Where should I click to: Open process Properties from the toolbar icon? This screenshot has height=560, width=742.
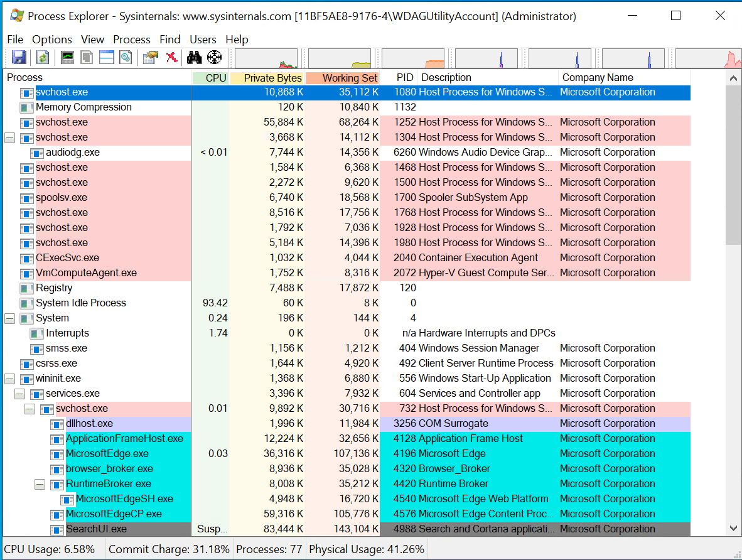click(x=151, y=58)
